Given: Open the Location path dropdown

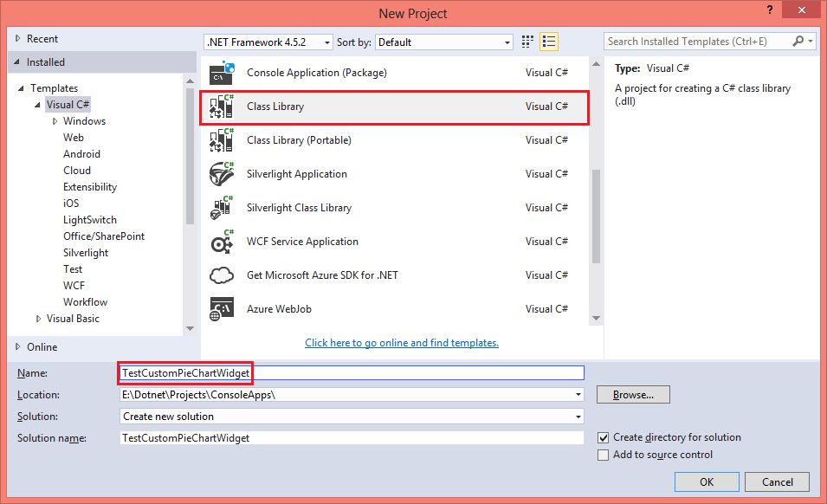Looking at the screenshot, I should pyautogui.click(x=578, y=395).
